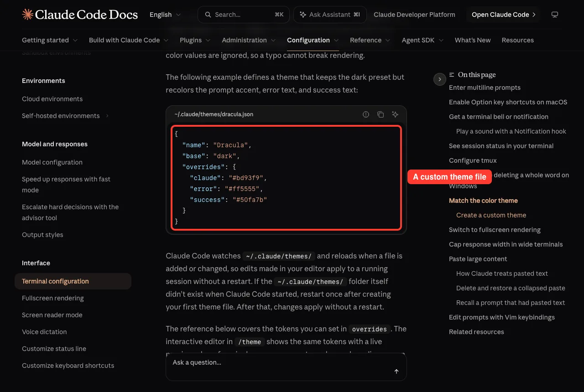Expand the Administration menu
Viewport: 584px width, 392px height.
pos(249,40)
